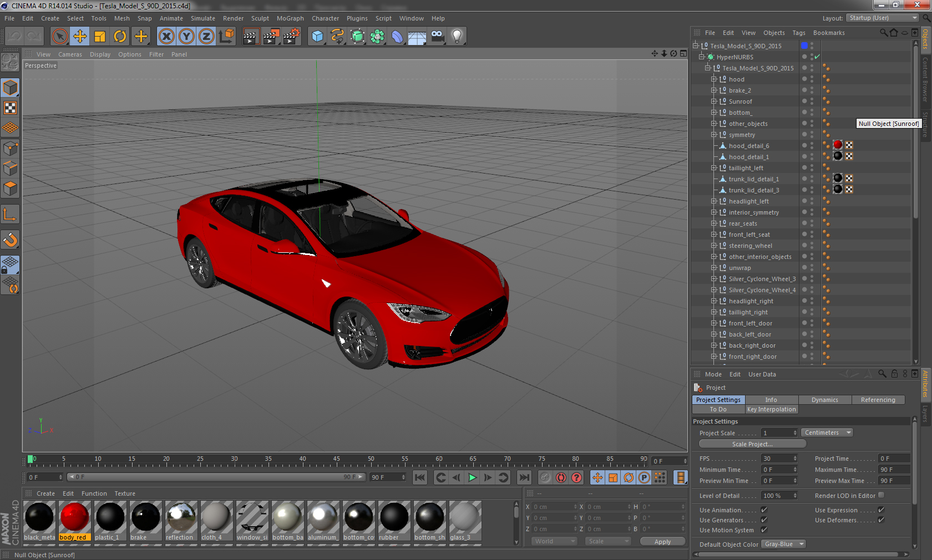Viewport: 932px width, 560px height.
Task: Toggle the Snap magnet icon
Action: [10, 240]
